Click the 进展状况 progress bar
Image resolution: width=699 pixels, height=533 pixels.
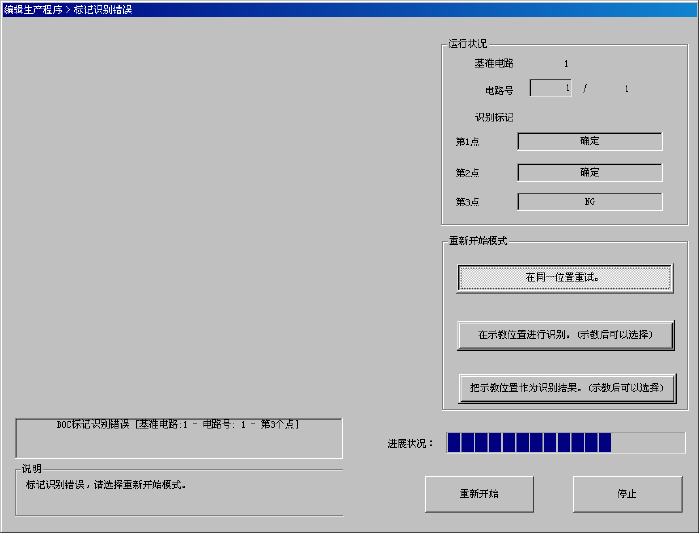566,443
